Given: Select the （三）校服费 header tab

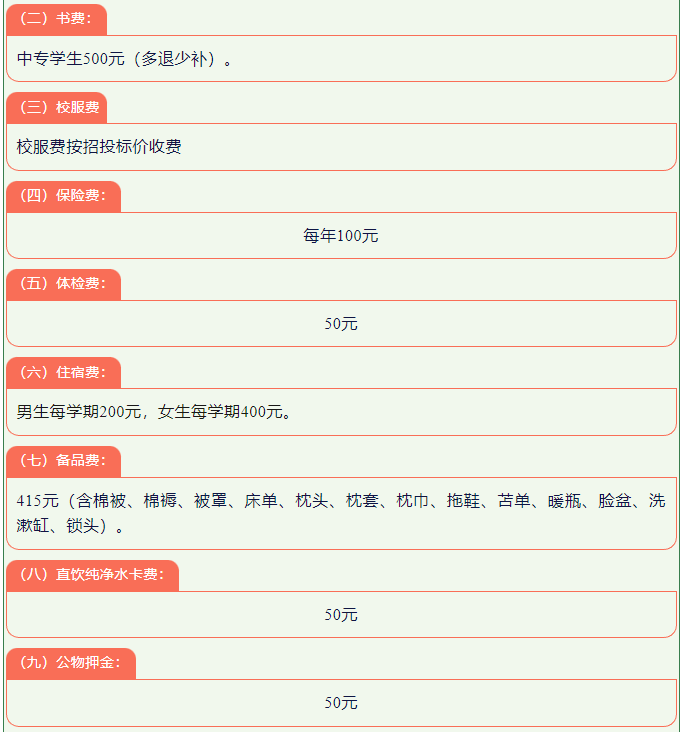Looking at the screenshot, I should point(56,107).
